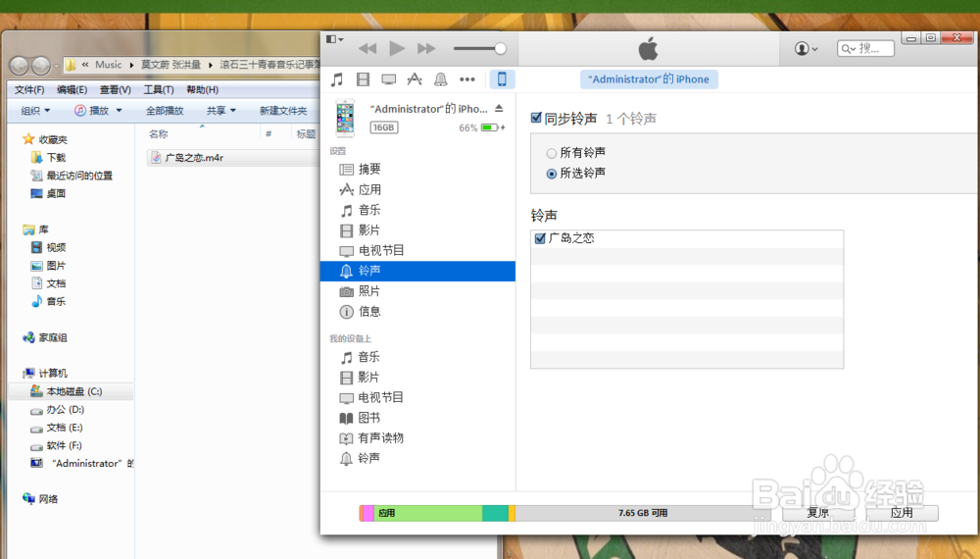
Task: Open 最近访问的位置 in Explorer
Action: [78, 176]
